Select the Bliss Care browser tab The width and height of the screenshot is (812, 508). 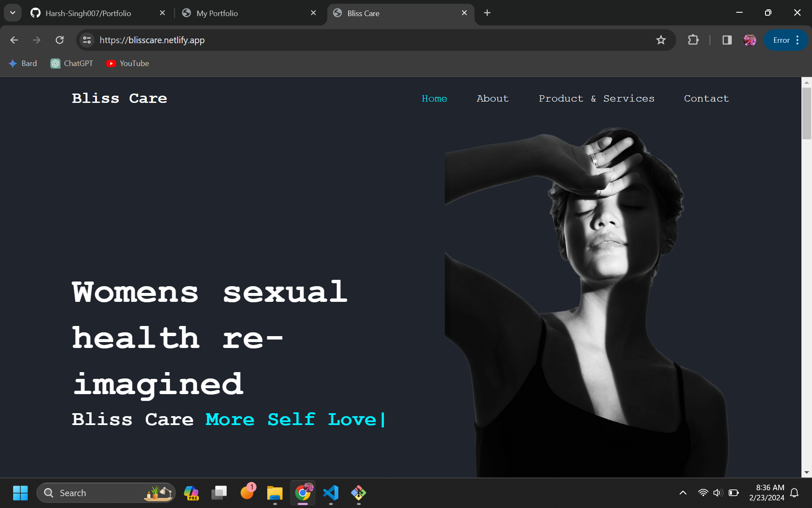pos(401,13)
